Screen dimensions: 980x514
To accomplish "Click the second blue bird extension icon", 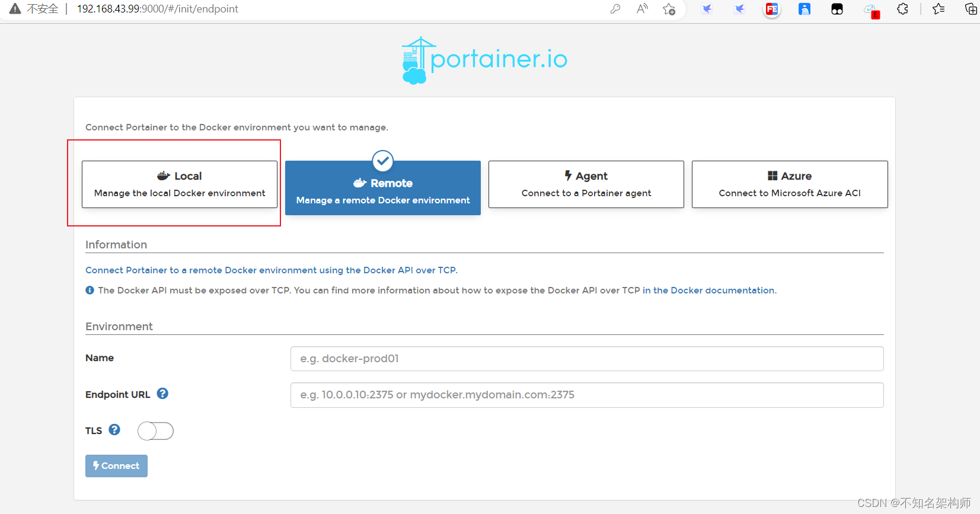I will [x=739, y=9].
